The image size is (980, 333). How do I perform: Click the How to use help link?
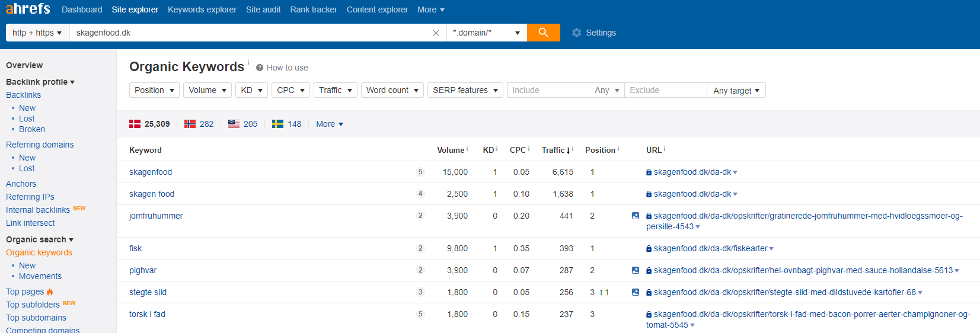click(287, 68)
